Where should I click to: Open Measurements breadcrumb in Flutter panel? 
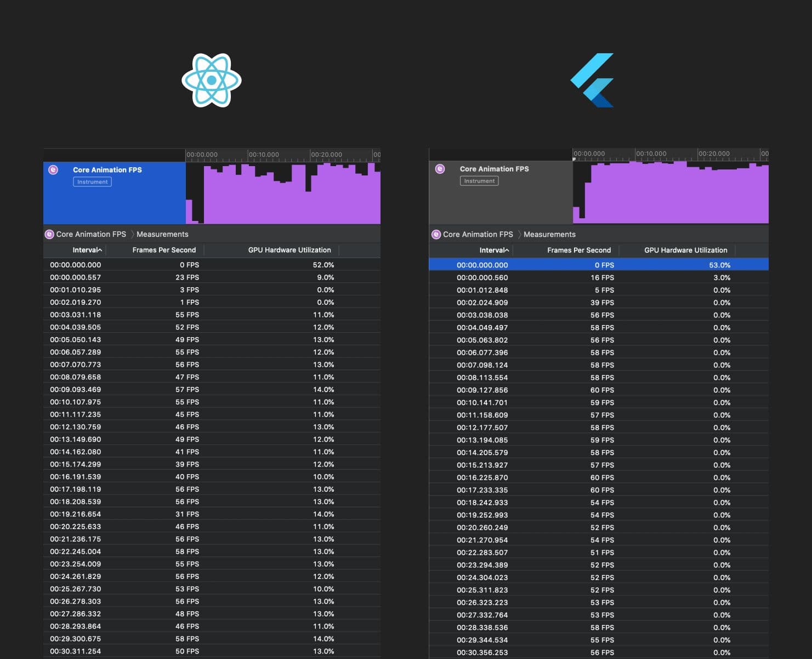point(549,234)
